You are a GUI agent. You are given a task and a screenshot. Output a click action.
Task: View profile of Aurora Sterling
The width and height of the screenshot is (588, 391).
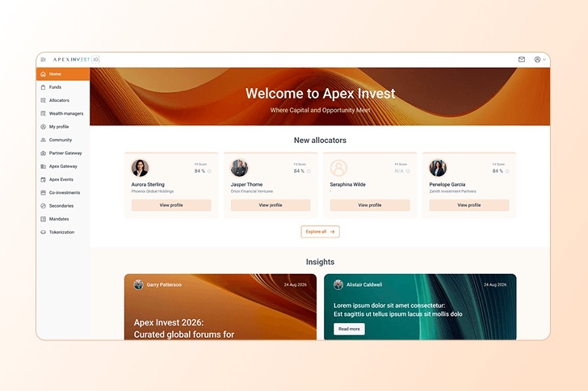pyautogui.click(x=171, y=205)
